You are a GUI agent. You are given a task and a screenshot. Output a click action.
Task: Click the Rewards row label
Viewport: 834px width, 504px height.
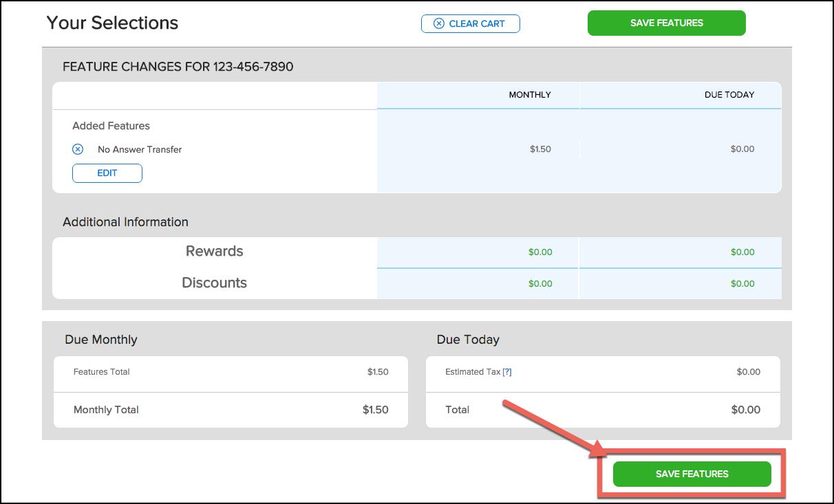(x=214, y=252)
